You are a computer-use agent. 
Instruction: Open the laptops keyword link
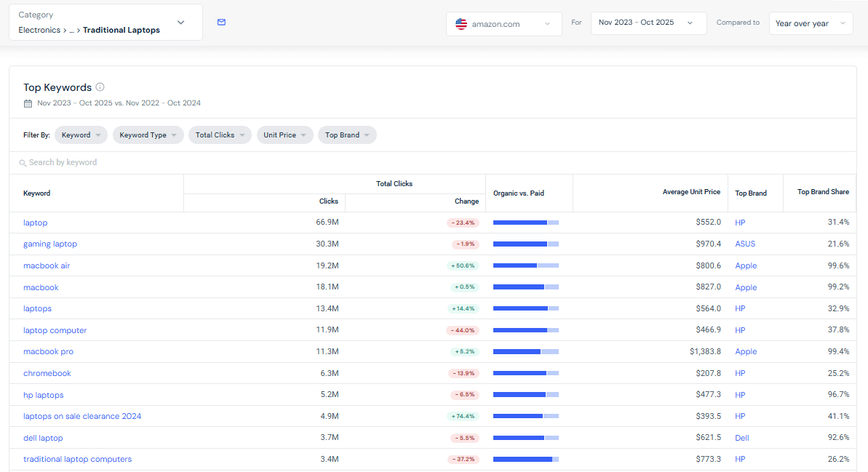37,309
